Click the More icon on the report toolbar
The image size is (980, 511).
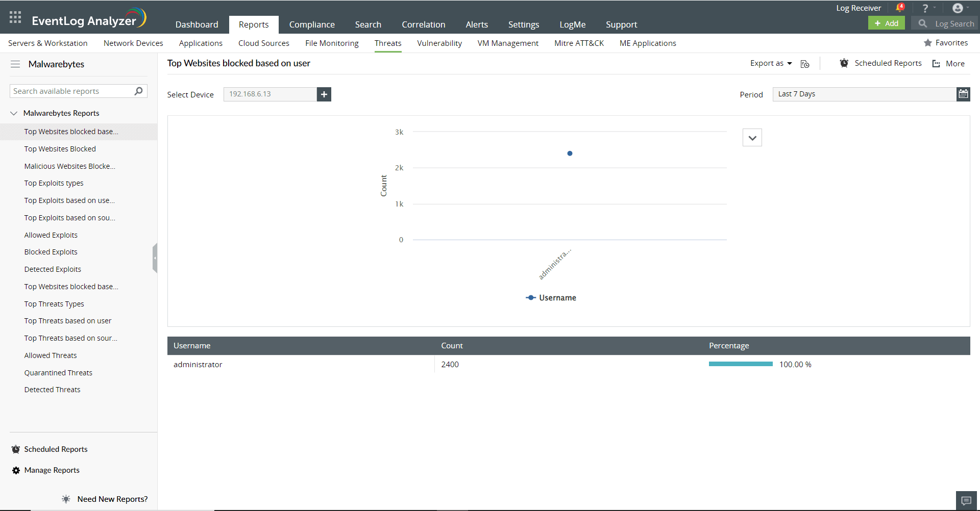tap(937, 63)
